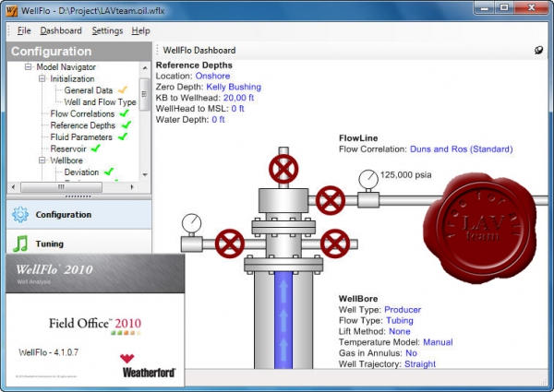Select General Data in the navigator

tap(89, 90)
